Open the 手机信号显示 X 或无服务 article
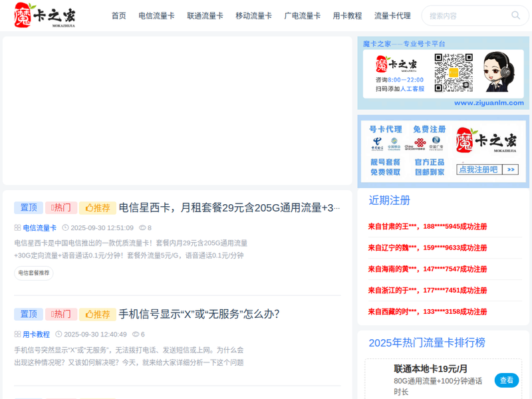532x399 pixels. 199,314
